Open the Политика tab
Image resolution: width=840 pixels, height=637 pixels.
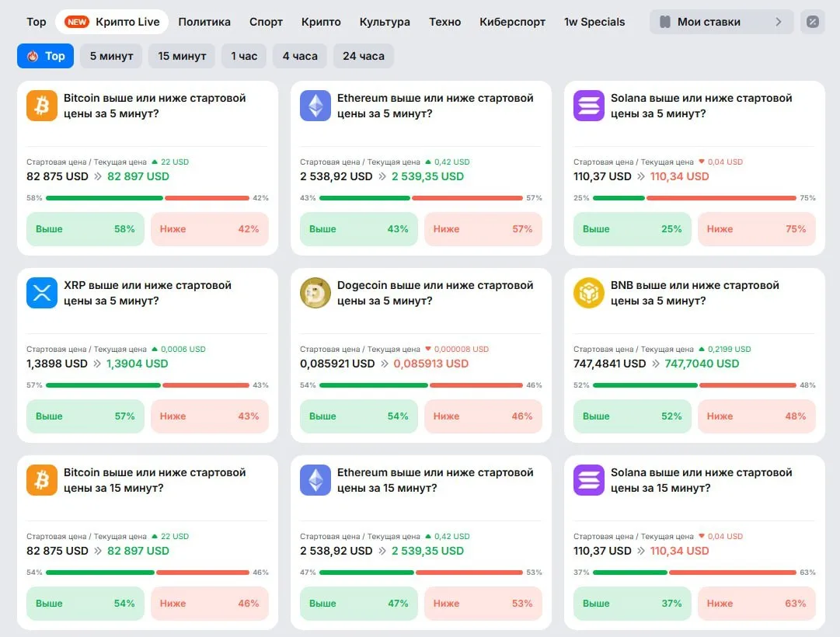pos(204,22)
